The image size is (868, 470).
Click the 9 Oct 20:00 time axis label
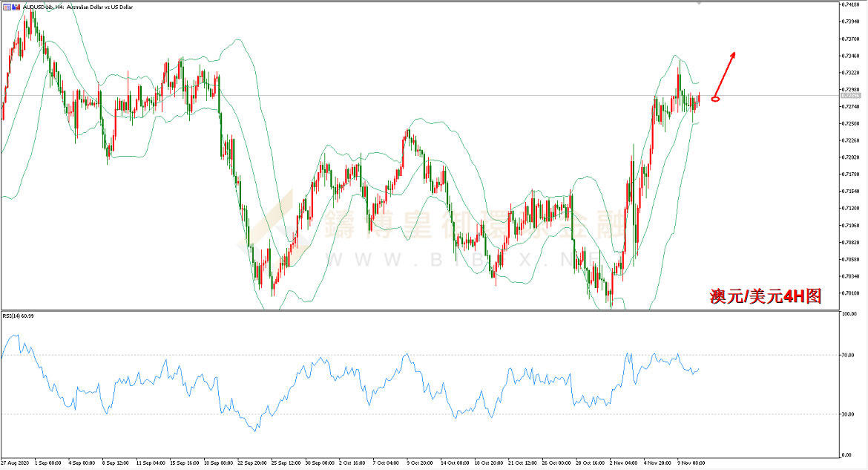420,463
